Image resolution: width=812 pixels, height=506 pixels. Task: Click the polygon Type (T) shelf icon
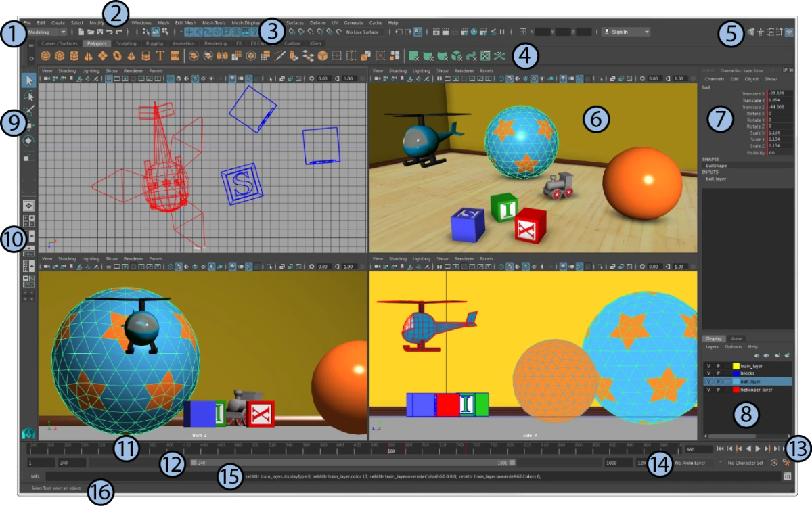tap(160, 55)
